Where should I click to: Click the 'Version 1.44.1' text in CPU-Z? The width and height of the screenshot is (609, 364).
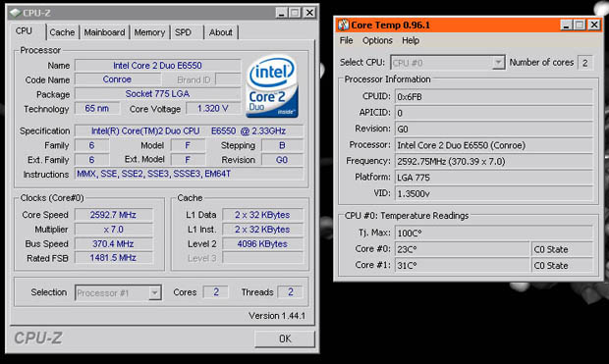tap(277, 316)
